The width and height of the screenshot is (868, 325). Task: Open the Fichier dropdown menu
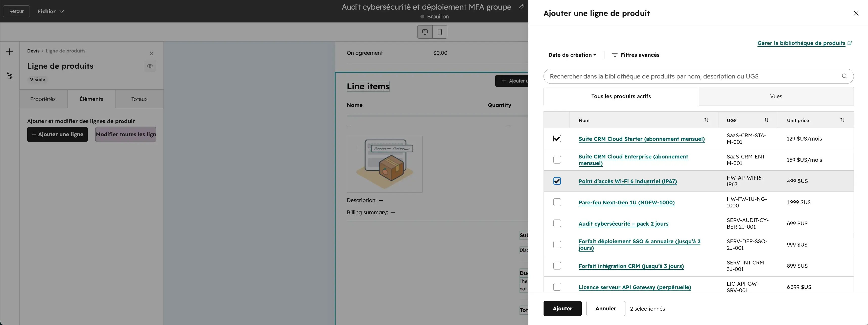(51, 11)
